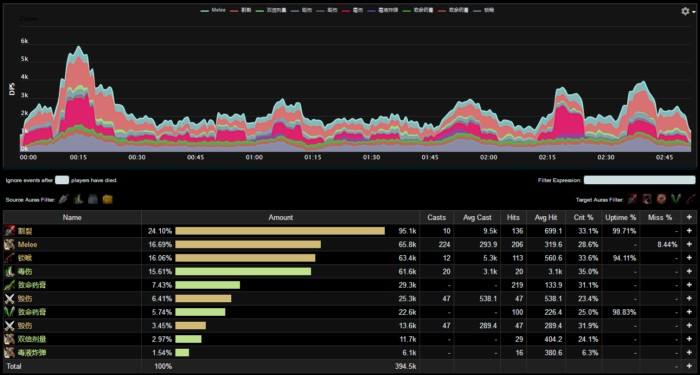Screen dimensions: 700x375
Task: Click the 毒伤 green amount bar
Action: click(x=243, y=271)
